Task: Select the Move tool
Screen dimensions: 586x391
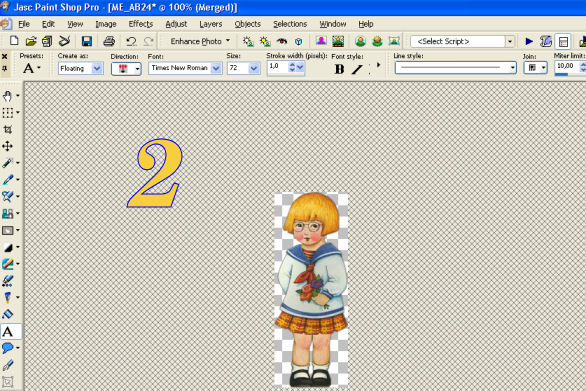Action: [7, 146]
